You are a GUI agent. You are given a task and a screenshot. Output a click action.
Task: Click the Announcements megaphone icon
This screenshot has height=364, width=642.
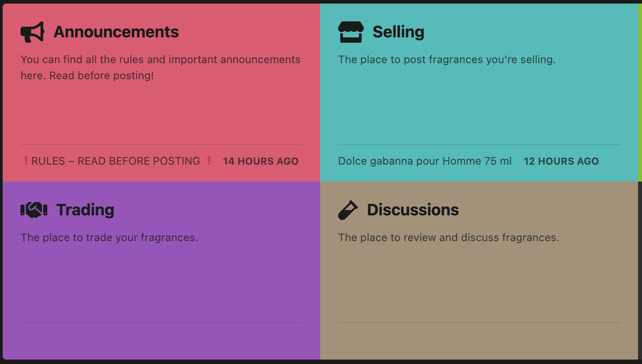coord(33,32)
